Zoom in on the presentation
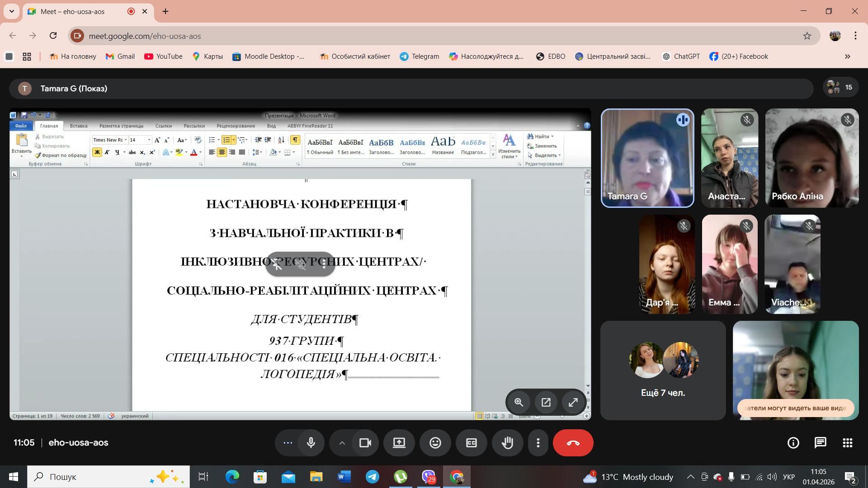This screenshot has height=488, width=868. pos(519,402)
